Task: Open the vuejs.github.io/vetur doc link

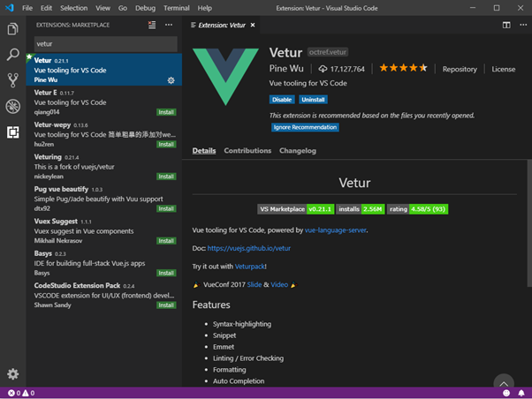Action: (x=248, y=248)
